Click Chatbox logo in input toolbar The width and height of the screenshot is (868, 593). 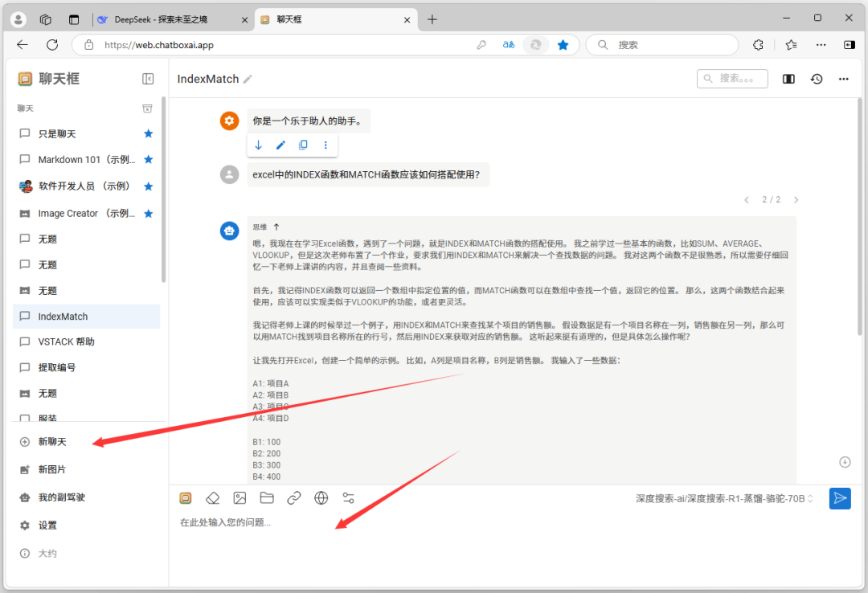tap(186, 498)
